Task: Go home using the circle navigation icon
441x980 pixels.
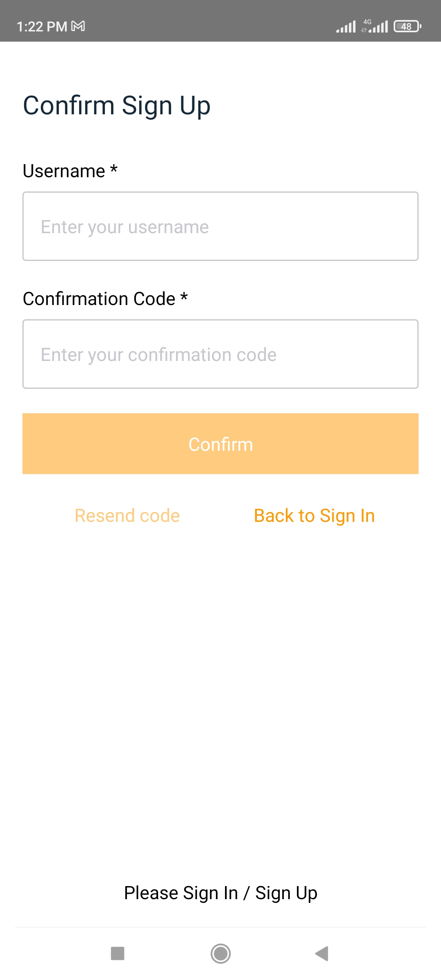Action: [220, 953]
